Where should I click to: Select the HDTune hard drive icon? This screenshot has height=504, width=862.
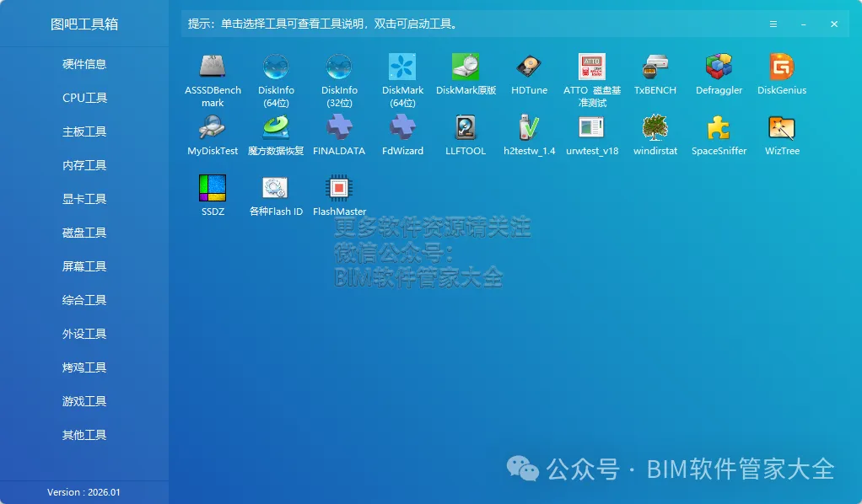click(529, 67)
